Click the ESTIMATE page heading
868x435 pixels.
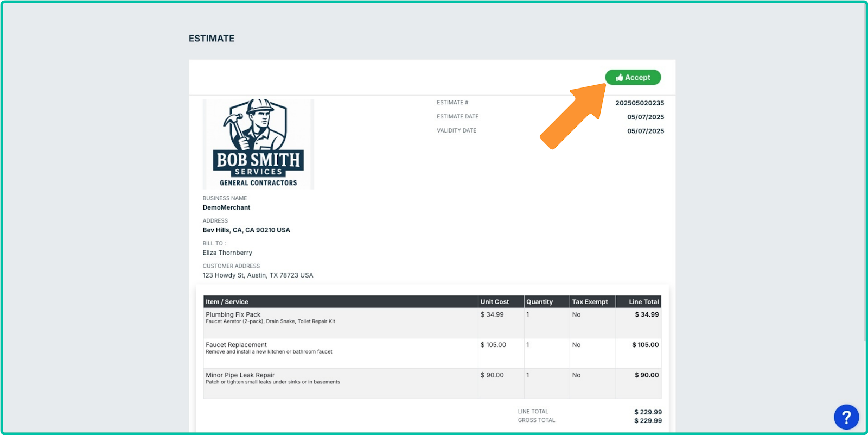(x=212, y=39)
